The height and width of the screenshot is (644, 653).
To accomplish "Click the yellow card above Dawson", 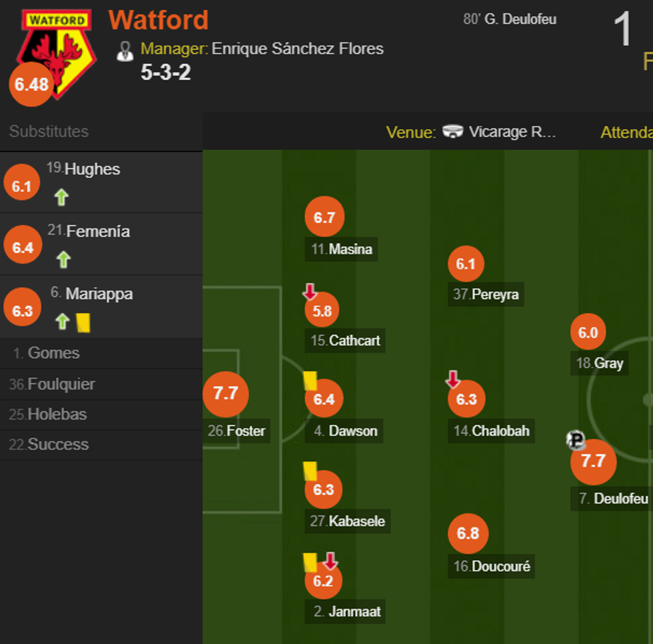I will [x=310, y=380].
